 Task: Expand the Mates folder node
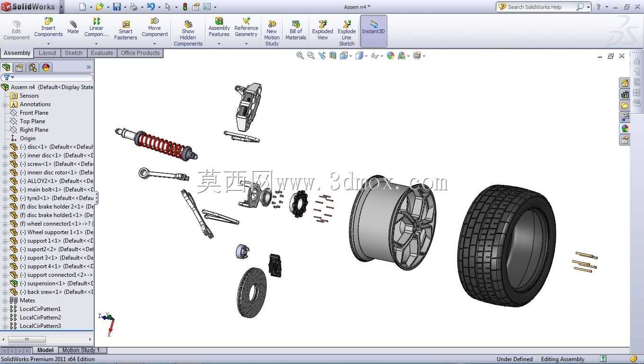tap(5, 300)
